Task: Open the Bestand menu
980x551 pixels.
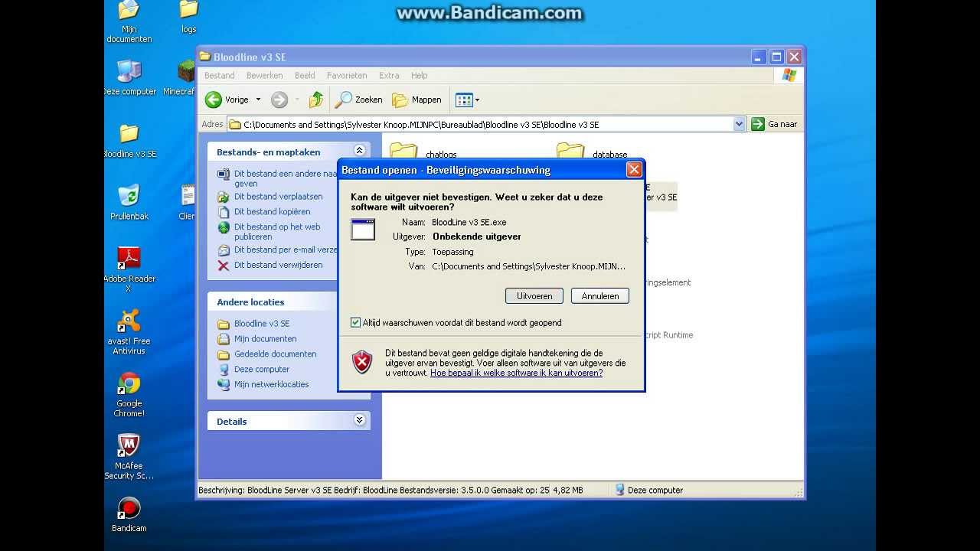Action: [x=220, y=76]
